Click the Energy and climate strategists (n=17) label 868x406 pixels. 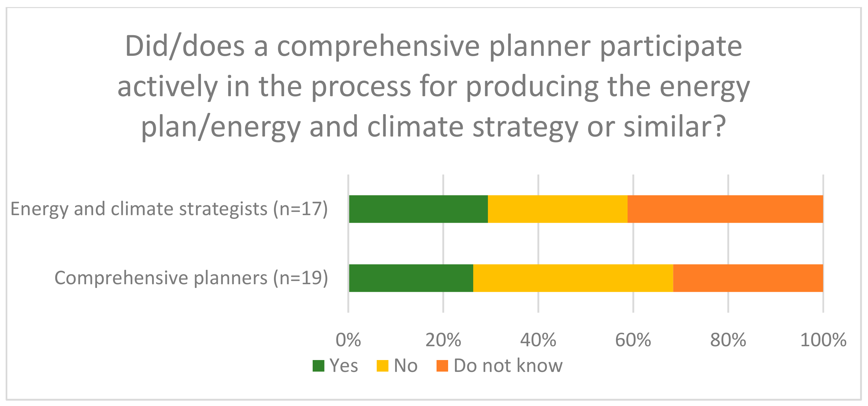click(169, 209)
